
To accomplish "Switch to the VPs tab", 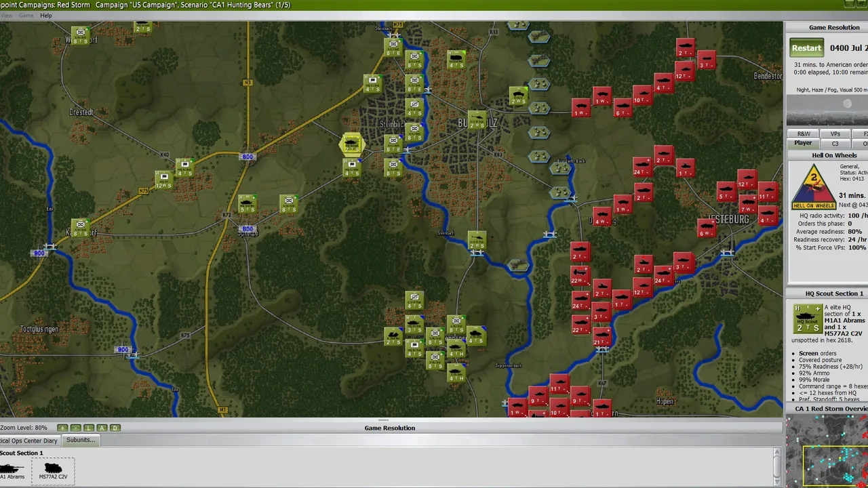I will pos(835,134).
